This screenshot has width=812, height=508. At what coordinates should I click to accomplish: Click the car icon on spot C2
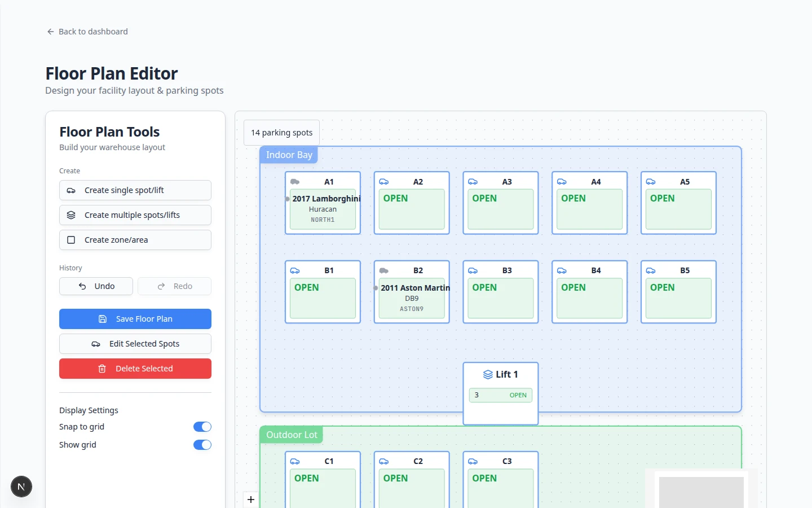tap(384, 462)
